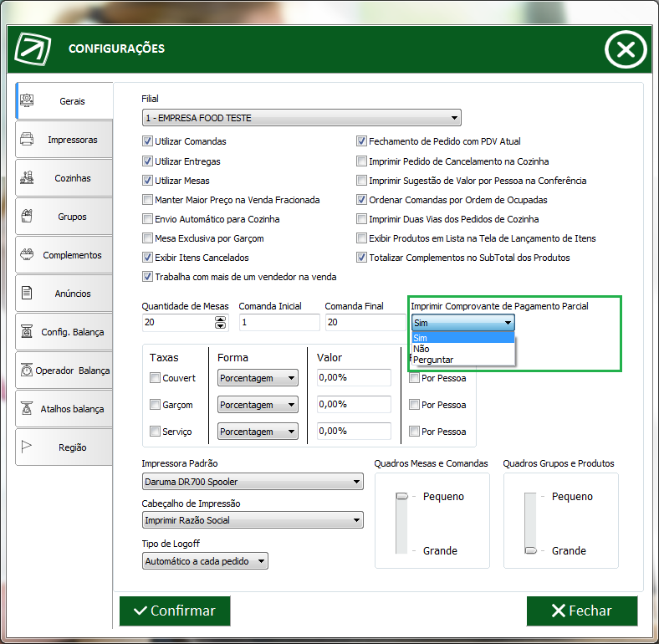Click Quadros Mesas e Comandas slider handle
Image resolution: width=659 pixels, height=644 pixels.
point(401,497)
